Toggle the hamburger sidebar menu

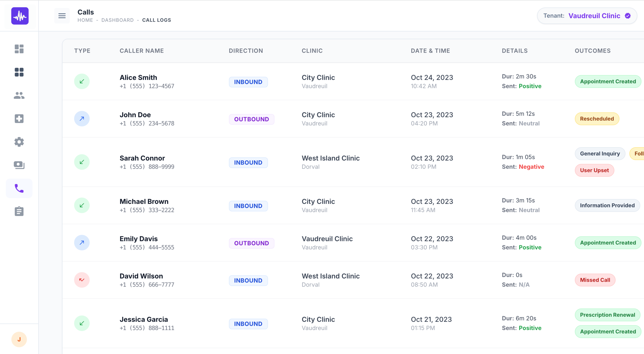(62, 16)
